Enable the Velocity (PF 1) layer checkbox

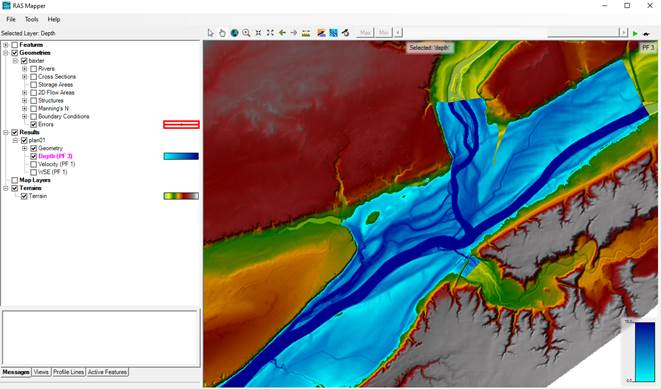click(x=34, y=164)
